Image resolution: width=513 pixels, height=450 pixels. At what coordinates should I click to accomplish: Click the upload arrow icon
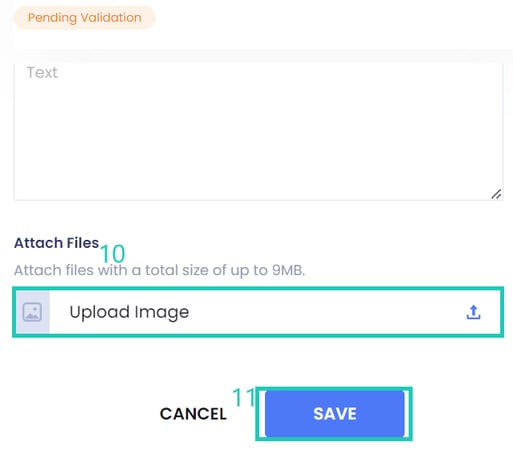click(x=473, y=312)
